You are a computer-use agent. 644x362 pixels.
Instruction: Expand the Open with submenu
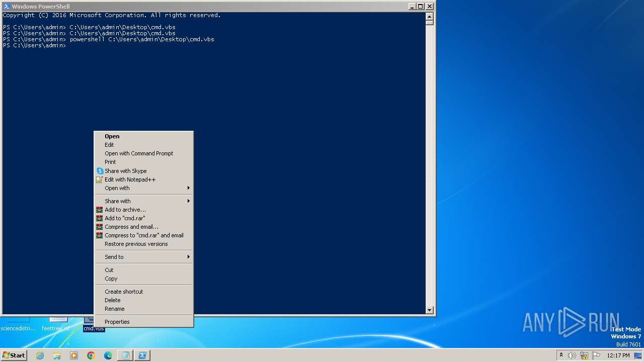pos(144,188)
